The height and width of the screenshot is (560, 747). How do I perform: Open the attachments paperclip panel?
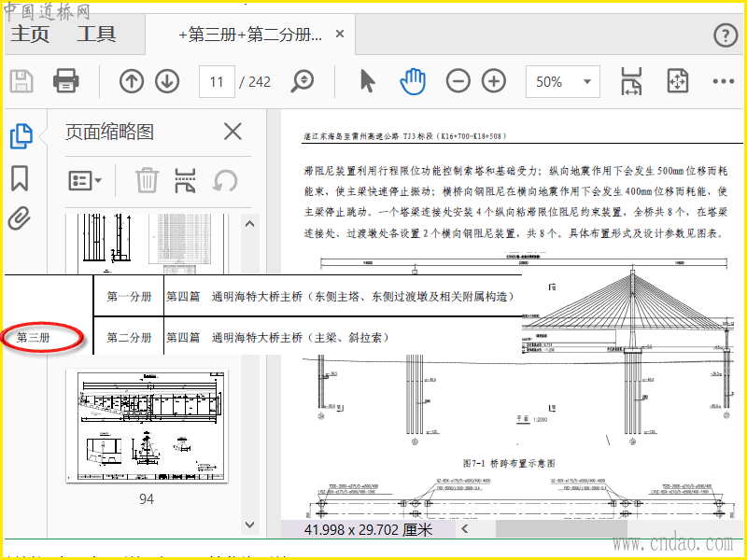[x=20, y=218]
